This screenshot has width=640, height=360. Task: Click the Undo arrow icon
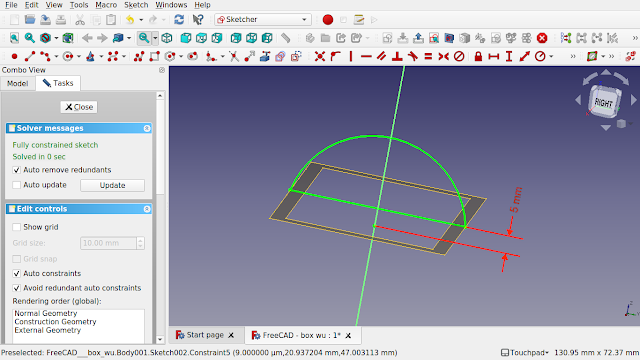pyautogui.click(x=130, y=20)
